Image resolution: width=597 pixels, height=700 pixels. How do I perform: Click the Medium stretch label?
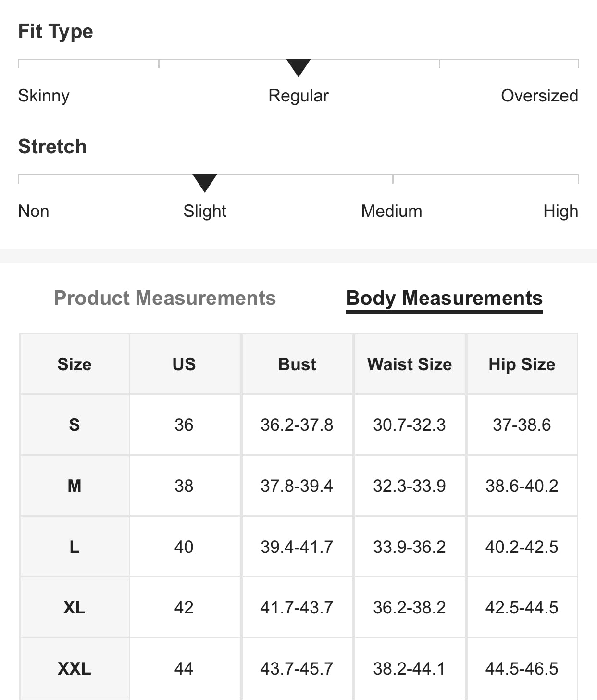392,211
